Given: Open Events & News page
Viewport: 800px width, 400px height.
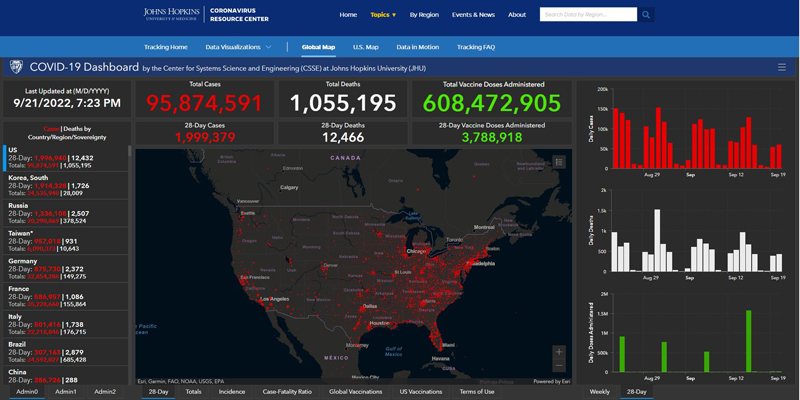Looking at the screenshot, I should click(473, 15).
